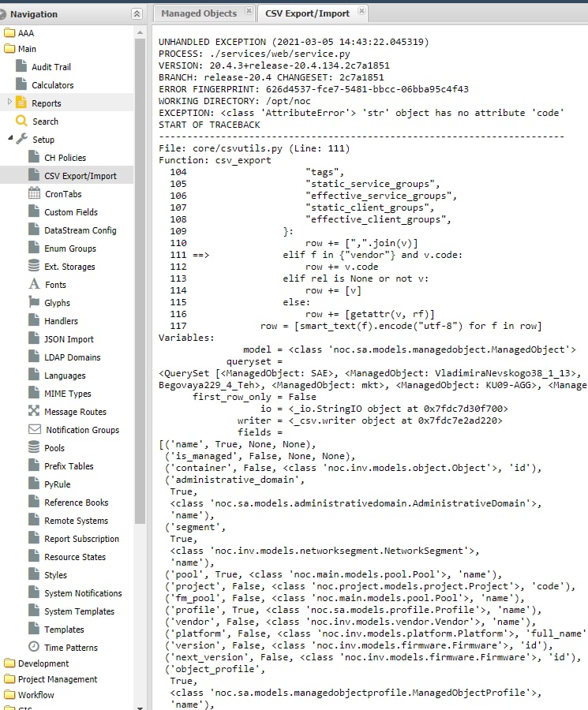This screenshot has height=710, width=588.
Task: Click the Remote Systems document icon
Action: point(34,520)
